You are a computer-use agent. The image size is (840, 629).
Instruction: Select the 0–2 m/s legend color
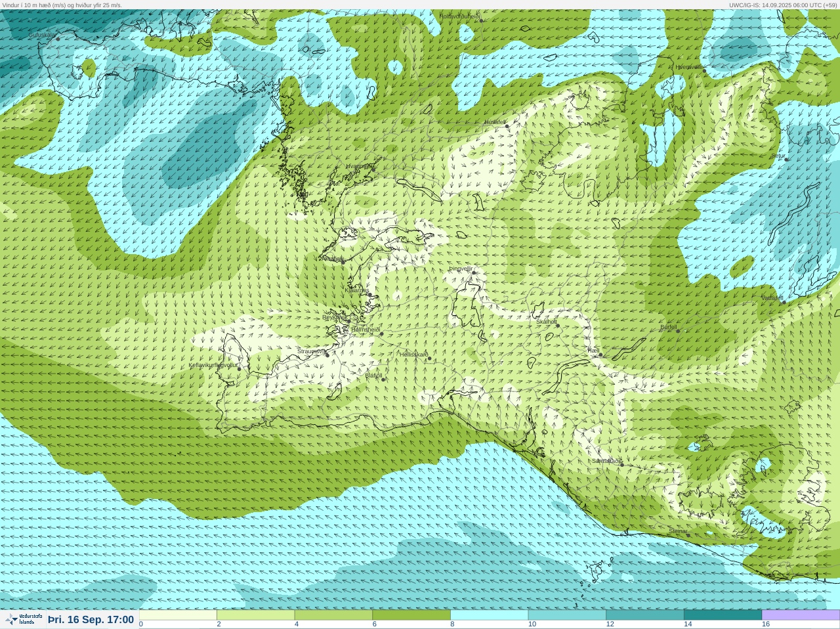tap(178, 615)
